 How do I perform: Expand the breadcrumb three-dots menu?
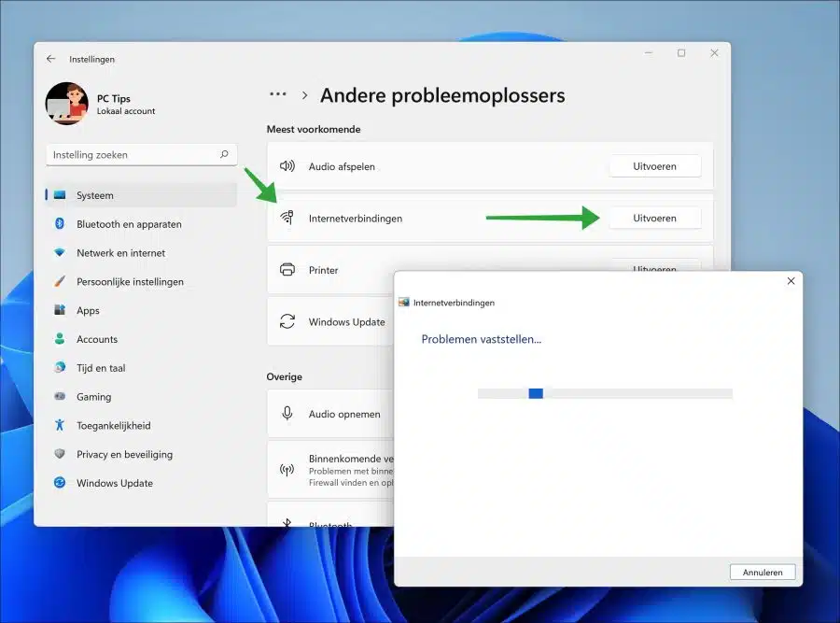click(x=277, y=94)
